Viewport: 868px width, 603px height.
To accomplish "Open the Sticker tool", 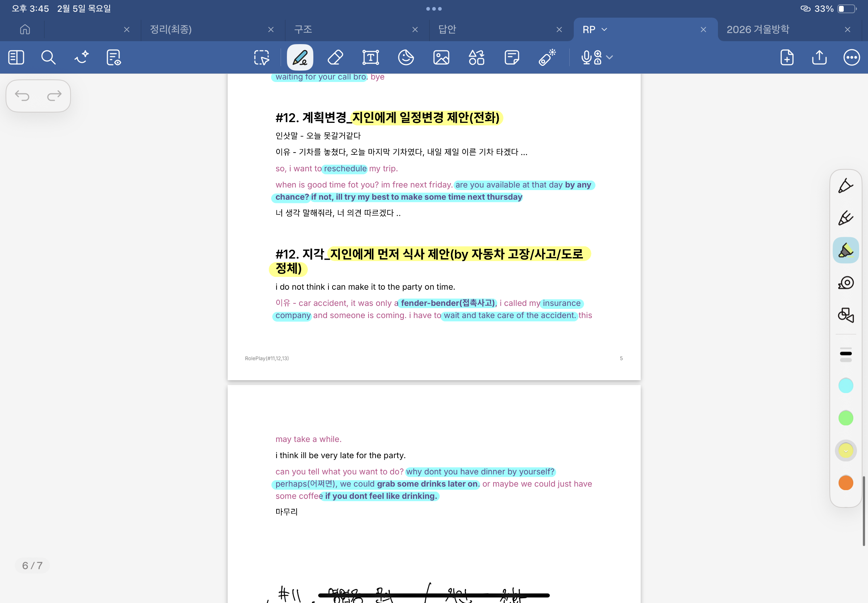I will point(406,58).
